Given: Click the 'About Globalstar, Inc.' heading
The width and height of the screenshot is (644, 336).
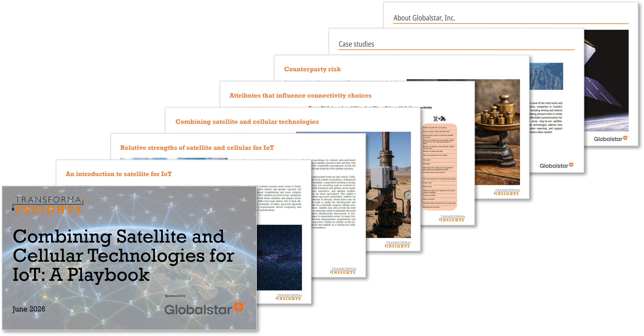Looking at the screenshot, I should pyautogui.click(x=424, y=18).
